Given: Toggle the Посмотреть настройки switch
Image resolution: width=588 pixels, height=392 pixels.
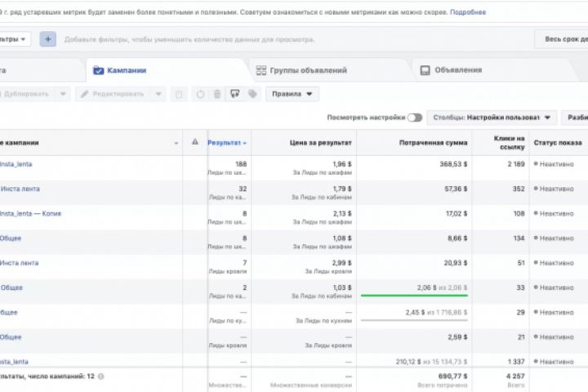Looking at the screenshot, I should tap(414, 118).
